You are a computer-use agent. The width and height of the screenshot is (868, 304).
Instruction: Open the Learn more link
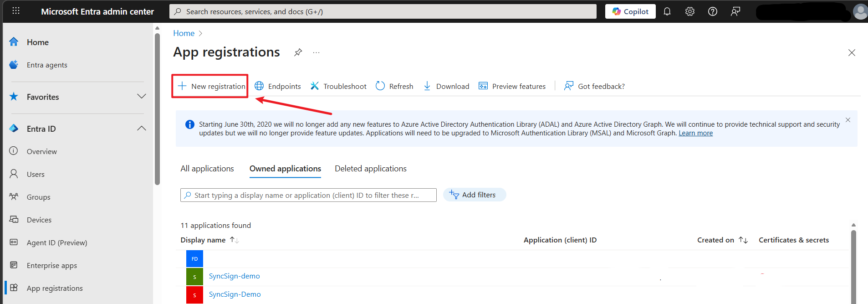coord(695,133)
